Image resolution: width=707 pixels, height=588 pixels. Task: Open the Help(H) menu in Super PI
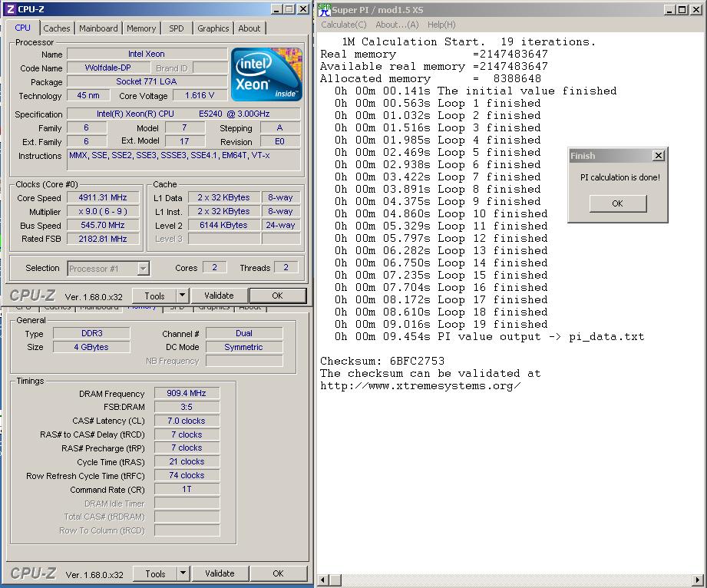(x=441, y=25)
